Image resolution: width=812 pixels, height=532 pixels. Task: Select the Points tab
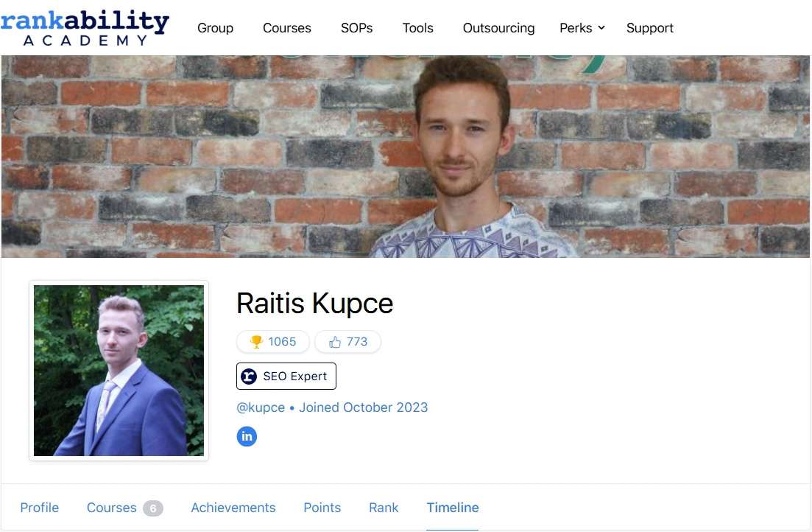click(322, 508)
